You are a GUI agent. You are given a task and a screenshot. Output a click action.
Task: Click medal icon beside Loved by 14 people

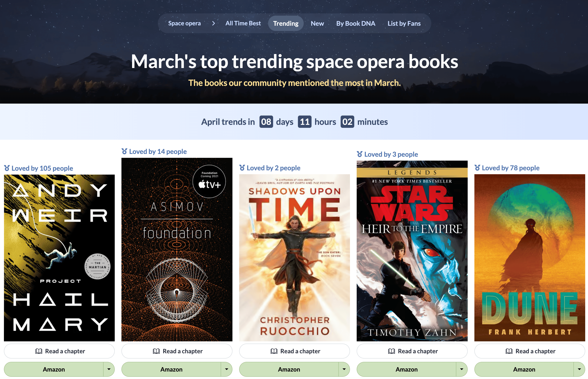(x=124, y=152)
